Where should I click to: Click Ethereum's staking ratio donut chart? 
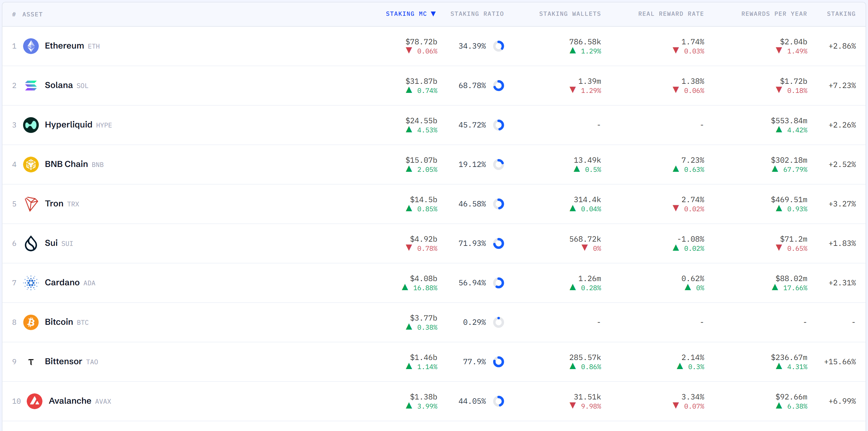(498, 46)
